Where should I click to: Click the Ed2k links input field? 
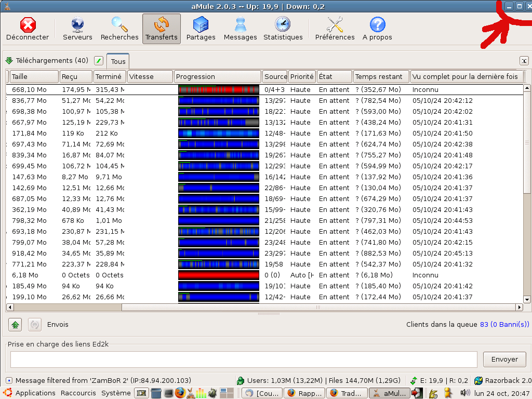pos(244,360)
